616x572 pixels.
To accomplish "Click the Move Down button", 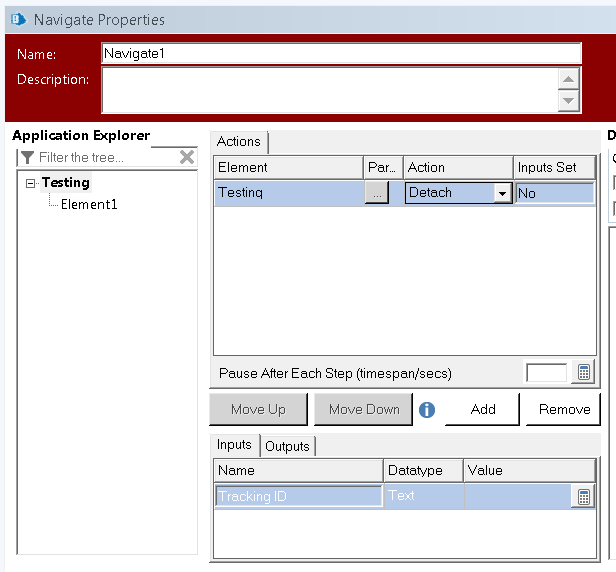I will (x=363, y=409).
